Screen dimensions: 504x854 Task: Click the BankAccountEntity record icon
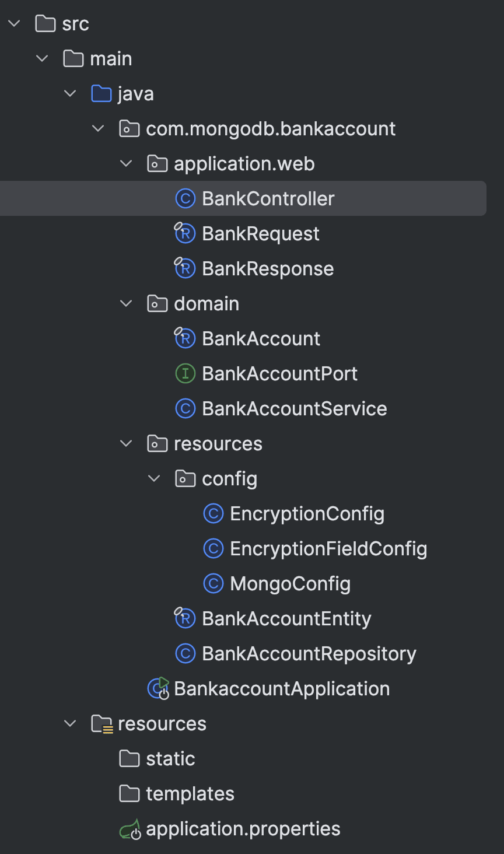pyautogui.click(x=185, y=619)
